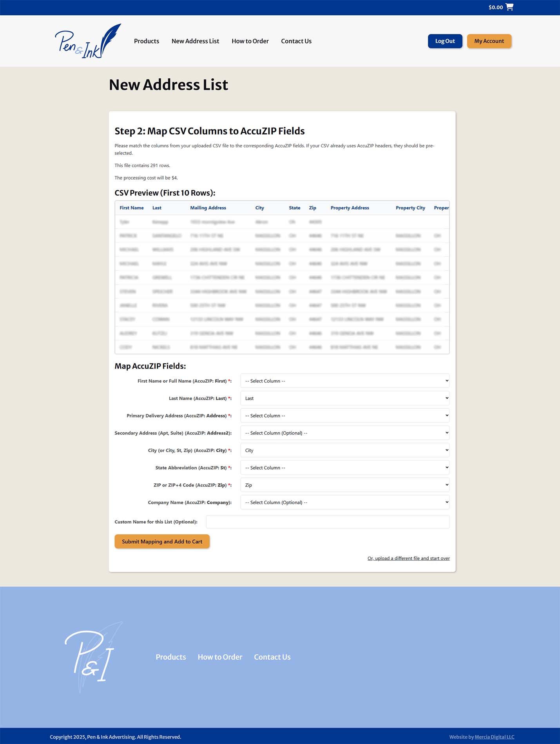Click upload a different file link
Screen dimensions: 560x744
(409, 558)
